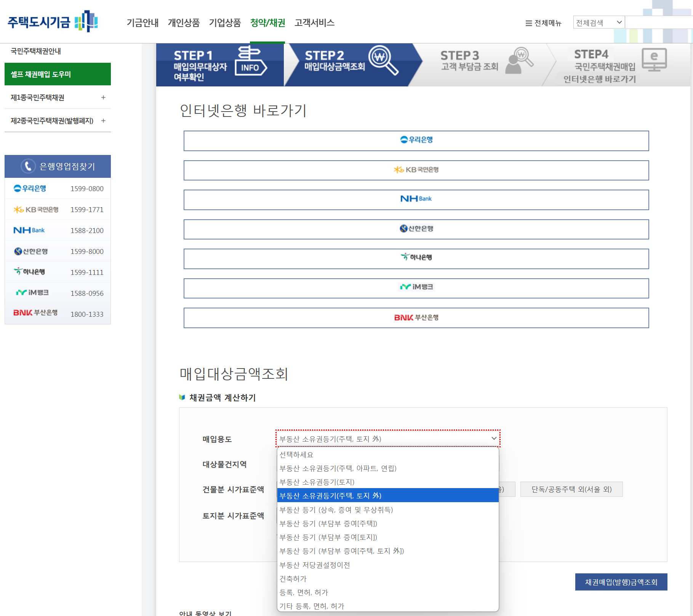Click NH Bank logo in the branch list
The height and width of the screenshot is (616, 693).
(29, 230)
